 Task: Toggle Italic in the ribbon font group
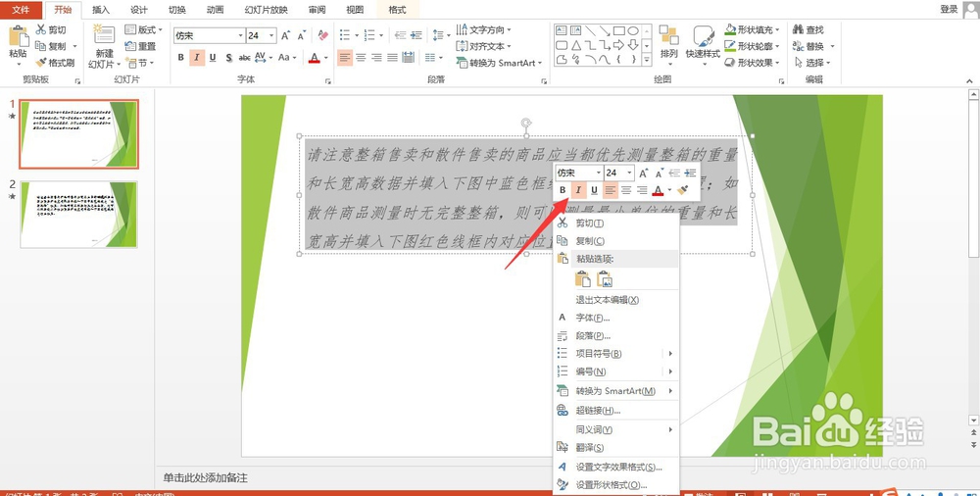[197, 58]
